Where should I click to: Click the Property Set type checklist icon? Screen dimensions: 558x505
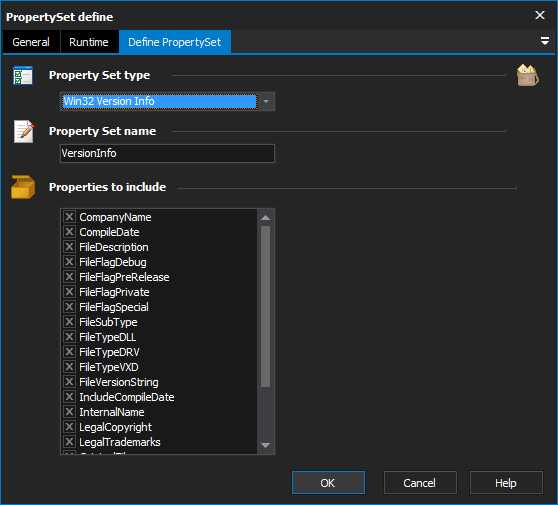tap(23, 75)
